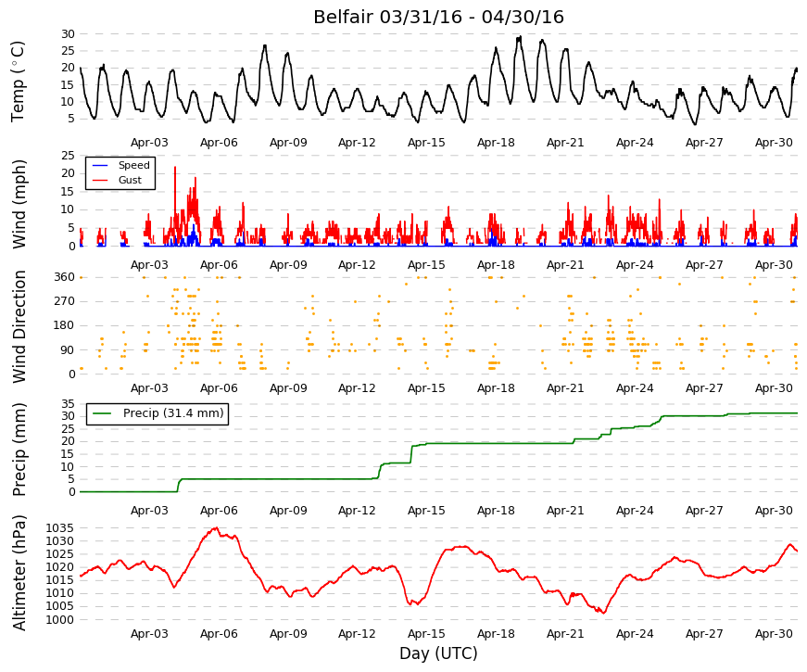Screen dimensions: 807x672
Task: Click the red Gust legend line
Action: [100, 180]
